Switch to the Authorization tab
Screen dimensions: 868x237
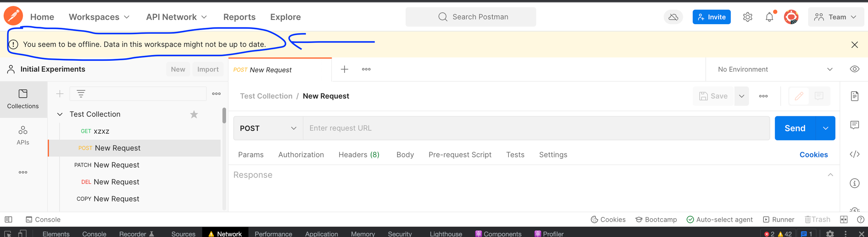pyautogui.click(x=301, y=155)
